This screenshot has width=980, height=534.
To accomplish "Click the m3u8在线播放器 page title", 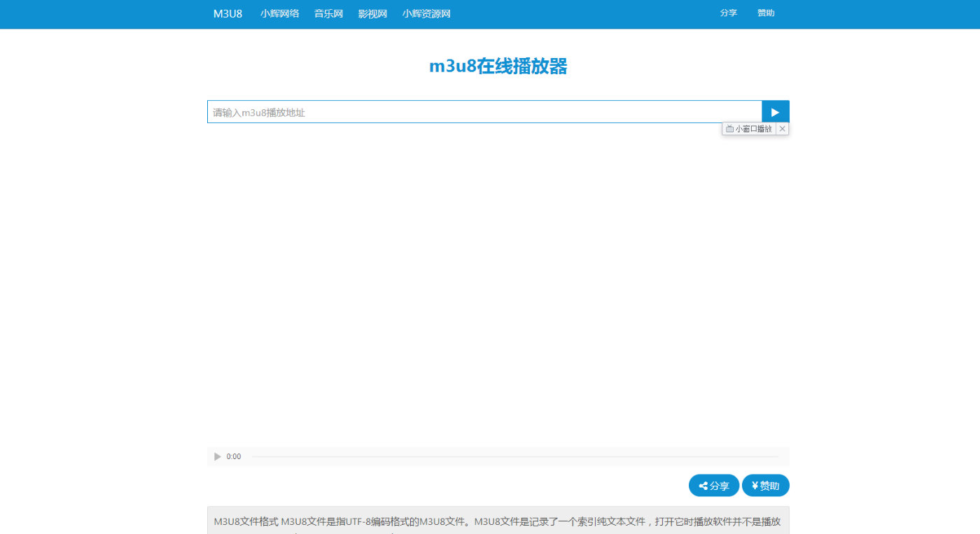I will (x=498, y=66).
